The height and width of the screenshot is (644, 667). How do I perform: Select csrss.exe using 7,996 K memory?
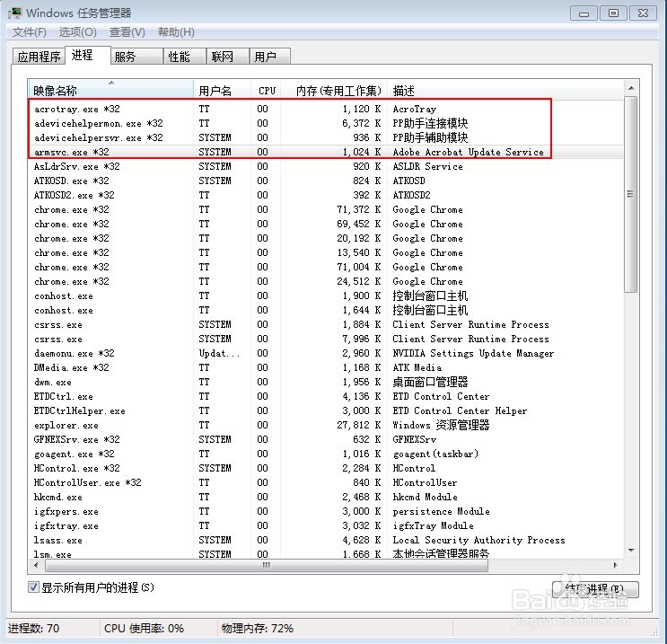[x=325, y=340]
